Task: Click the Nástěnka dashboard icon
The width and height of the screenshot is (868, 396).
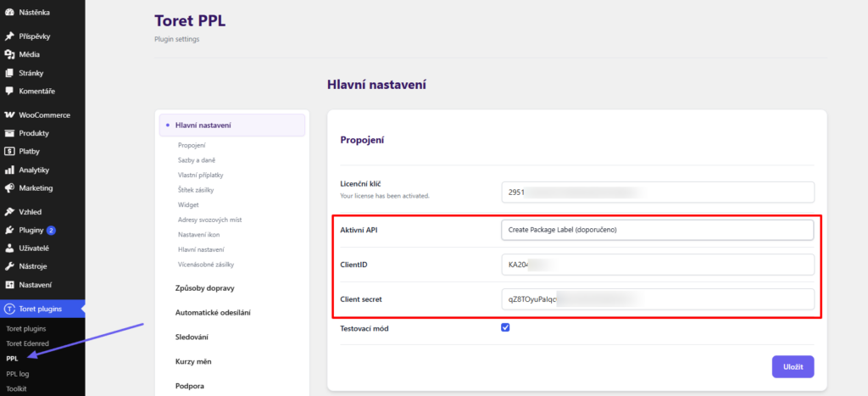Action: (8, 12)
